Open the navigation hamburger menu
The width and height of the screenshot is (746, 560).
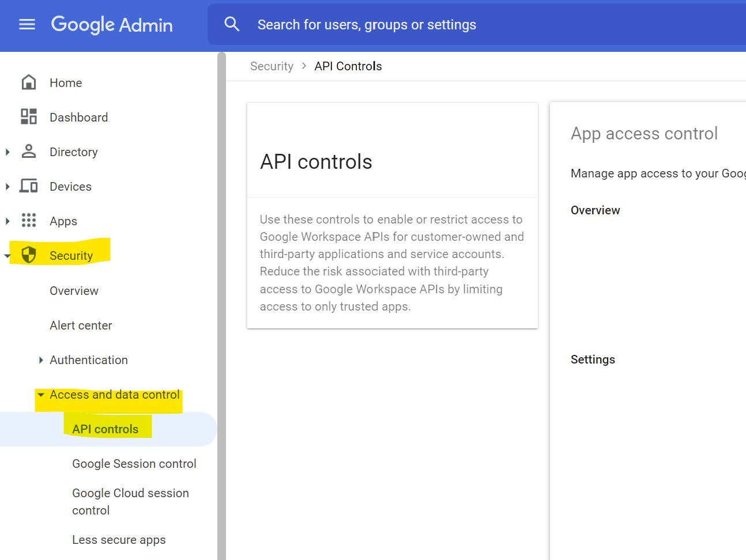tap(27, 24)
